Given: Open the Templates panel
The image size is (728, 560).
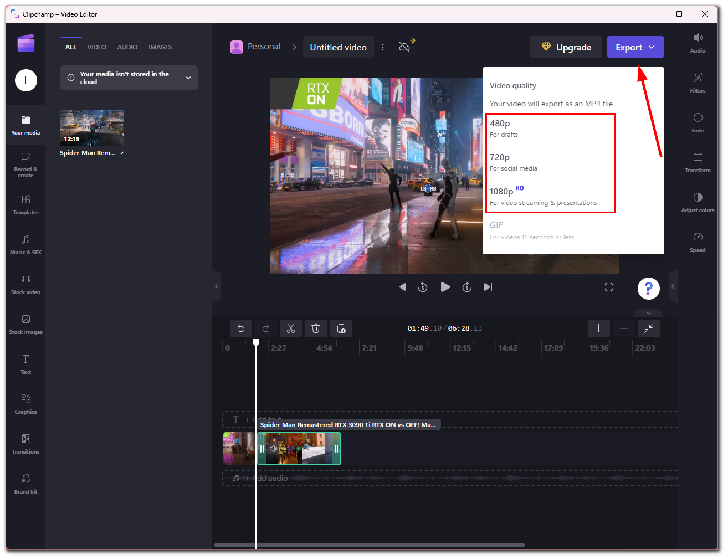Looking at the screenshot, I should click(25, 205).
